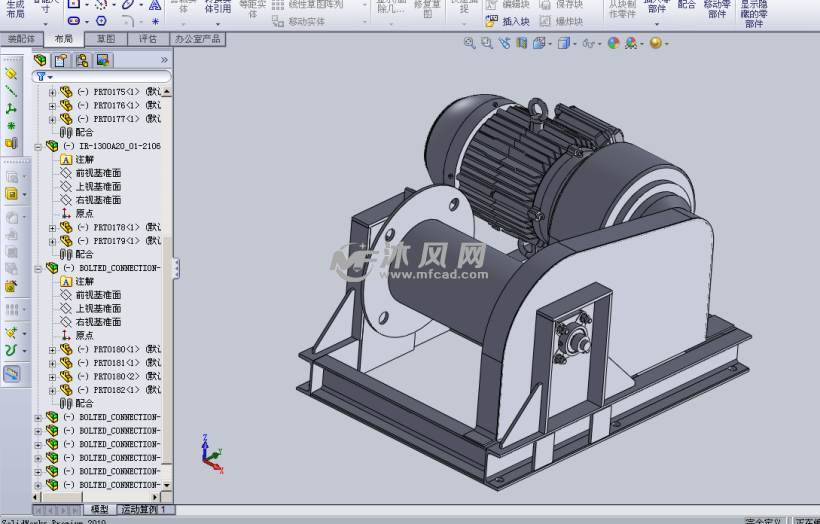Click the blue ruler icon at left toolbar bottom

pos(12,373)
